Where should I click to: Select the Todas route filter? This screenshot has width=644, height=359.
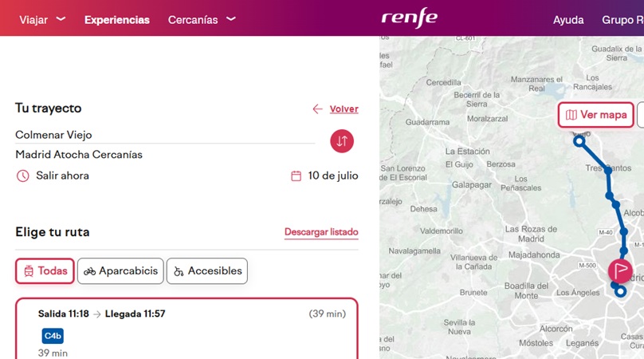tap(45, 271)
